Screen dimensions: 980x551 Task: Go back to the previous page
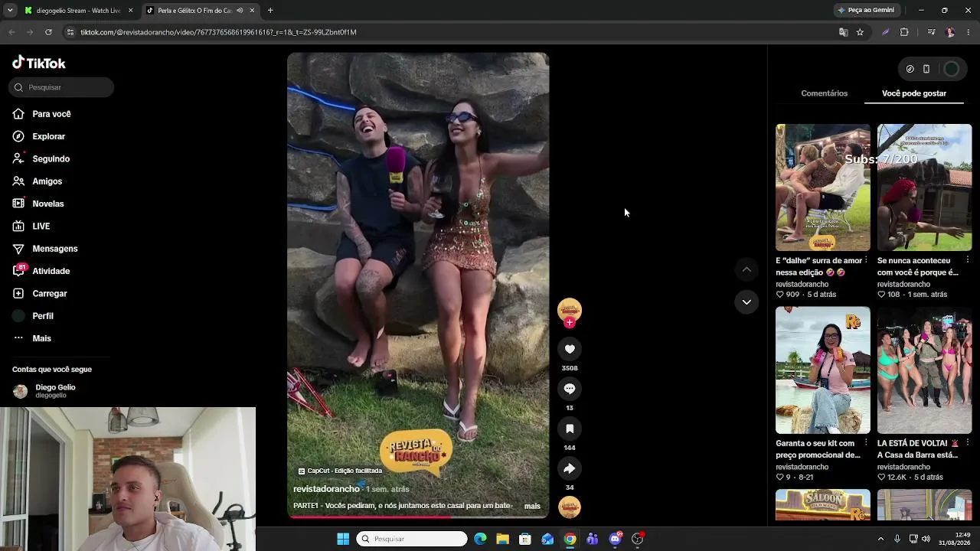[11, 32]
